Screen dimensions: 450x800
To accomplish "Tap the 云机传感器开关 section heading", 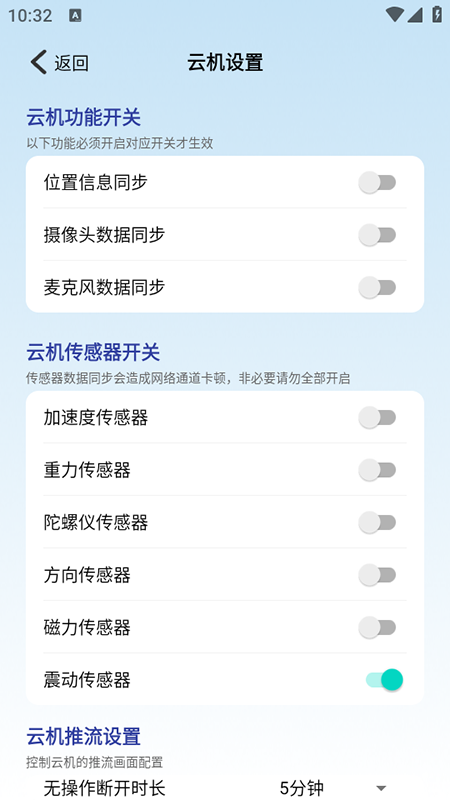I will click(93, 353).
